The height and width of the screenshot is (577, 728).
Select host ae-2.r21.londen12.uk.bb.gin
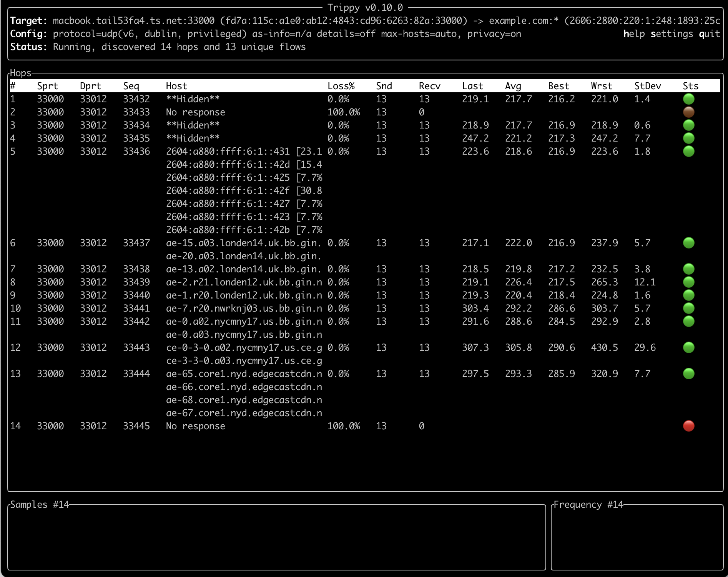(244, 282)
